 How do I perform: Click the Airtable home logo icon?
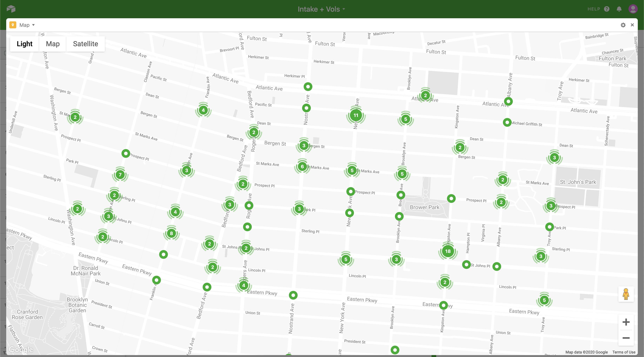coord(11,9)
